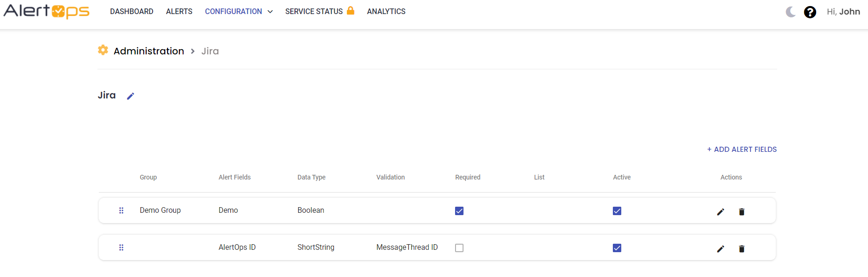The image size is (868, 277).
Task: Select the Boolean data type cell
Action: point(311,210)
